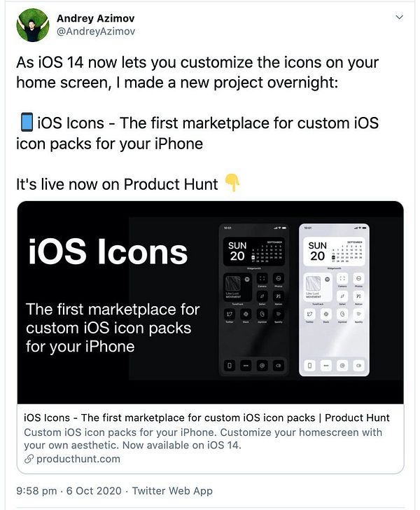Click the 6 Oct 2020 date

coord(94,490)
